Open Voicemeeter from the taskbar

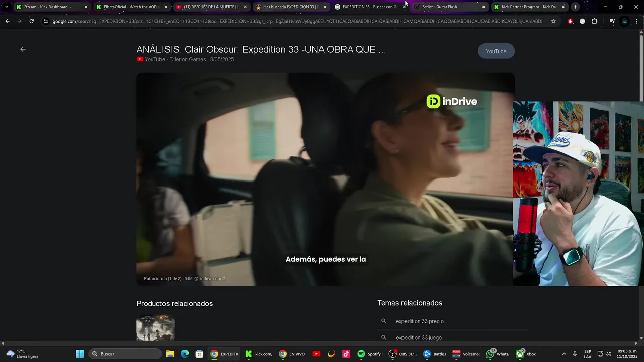466,354
